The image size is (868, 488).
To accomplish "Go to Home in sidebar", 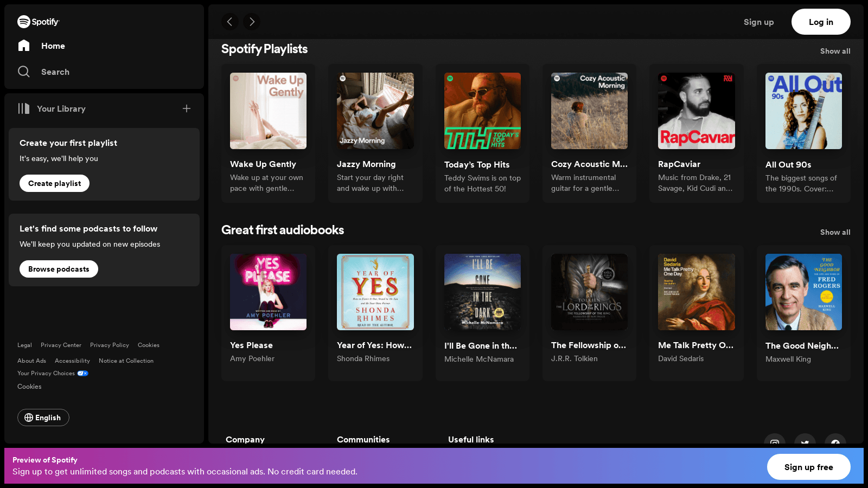I will [41, 46].
